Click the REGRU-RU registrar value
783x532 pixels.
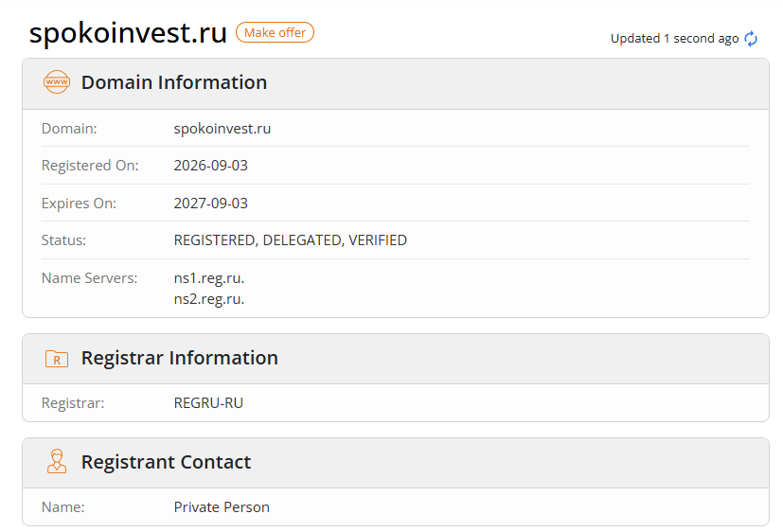(x=208, y=402)
